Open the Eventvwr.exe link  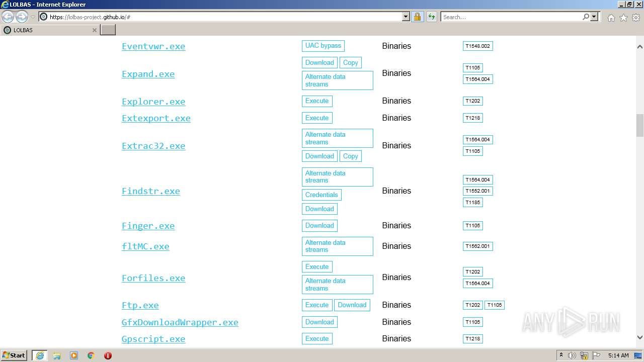pos(153,46)
